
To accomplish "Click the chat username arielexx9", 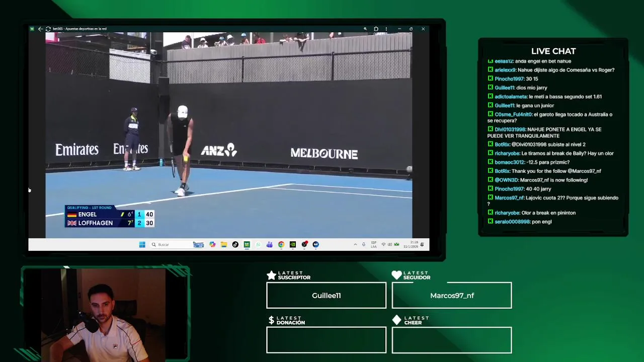I will click(505, 70).
